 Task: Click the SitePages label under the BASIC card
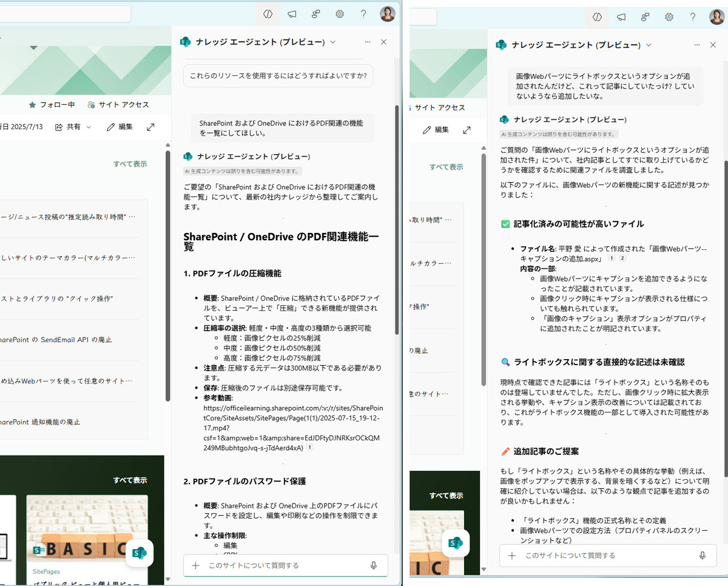click(x=47, y=571)
